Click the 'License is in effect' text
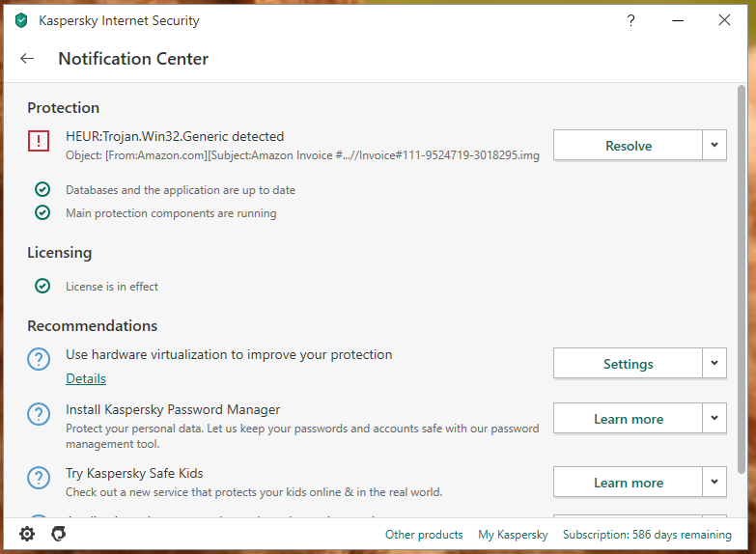756x554 pixels. click(112, 287)
